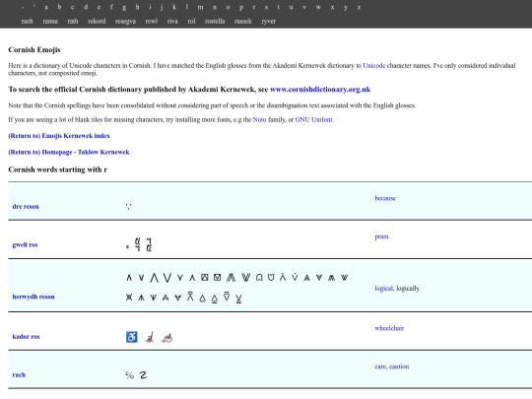
Task: Click the care-of percent-like symbol
Action: pos(130,375)
